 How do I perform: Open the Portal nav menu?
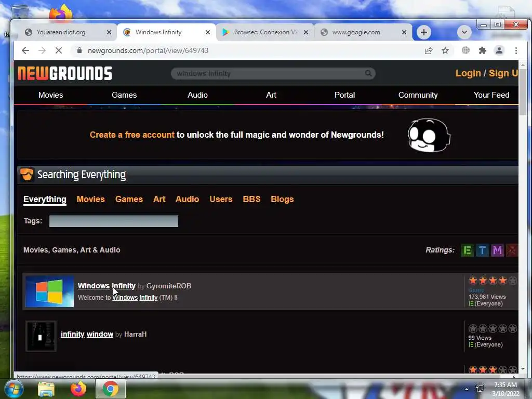pyautogui.click(x=345, y=95)
